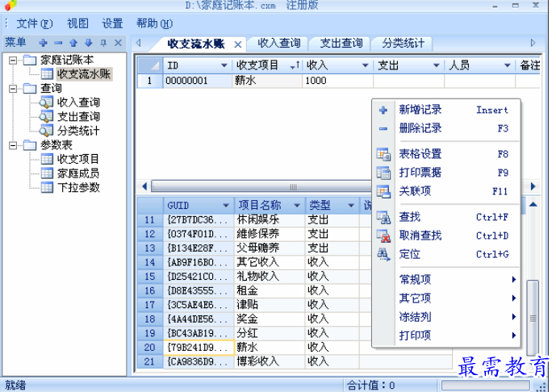Viewport: 556px width, 392px height.
Task: Select the 薪水 cell in record 1
Action: pyautogui.click(x=267, y=81)
